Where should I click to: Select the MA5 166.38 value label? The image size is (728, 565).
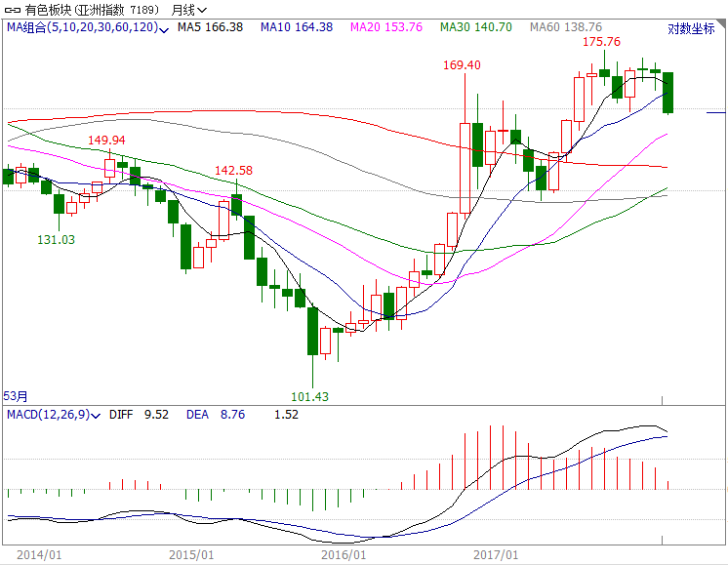click(x=211, y=27)
